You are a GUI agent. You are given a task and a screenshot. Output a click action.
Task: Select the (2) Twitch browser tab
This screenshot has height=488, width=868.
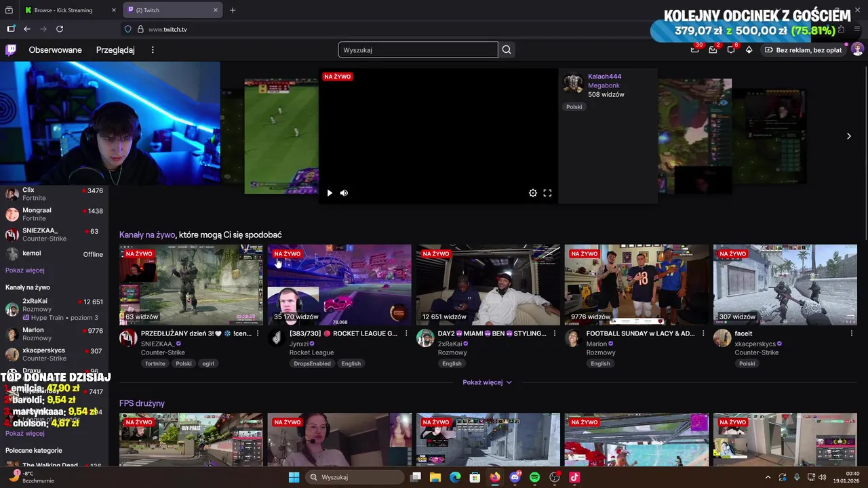pyautogui.click(x=173, y=10)
